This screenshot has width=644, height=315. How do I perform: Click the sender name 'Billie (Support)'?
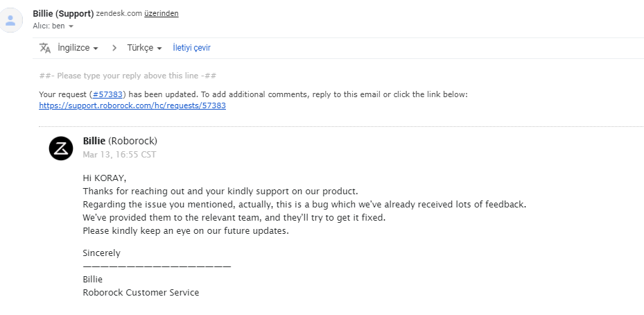[x=63, y=14]
